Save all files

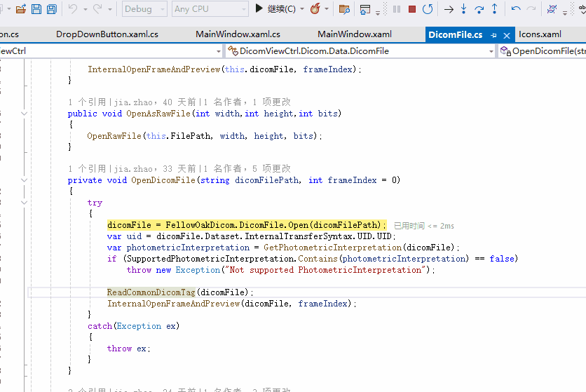point(52,9)
